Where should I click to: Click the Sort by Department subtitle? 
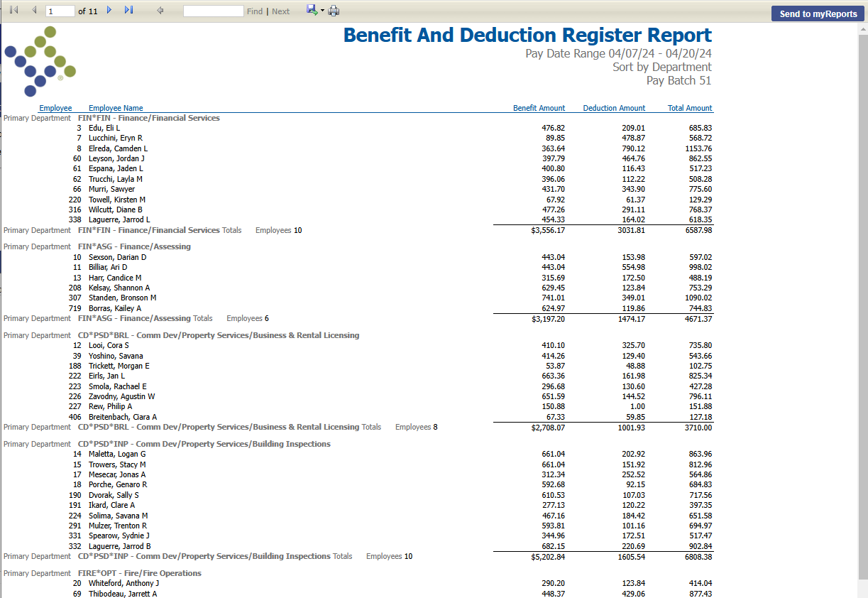pyautogui.click(x=662, y=67)
